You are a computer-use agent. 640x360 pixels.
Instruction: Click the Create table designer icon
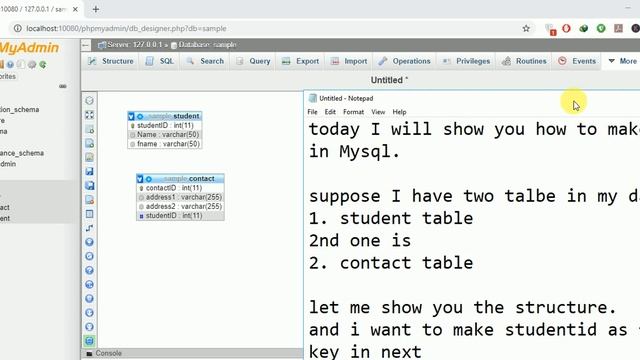point(89,214)
